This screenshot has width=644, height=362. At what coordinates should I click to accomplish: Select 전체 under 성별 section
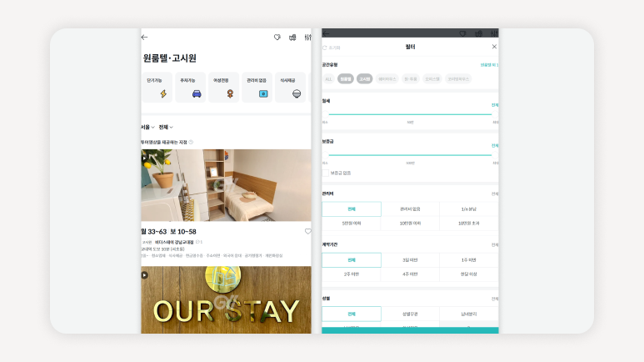352,314
